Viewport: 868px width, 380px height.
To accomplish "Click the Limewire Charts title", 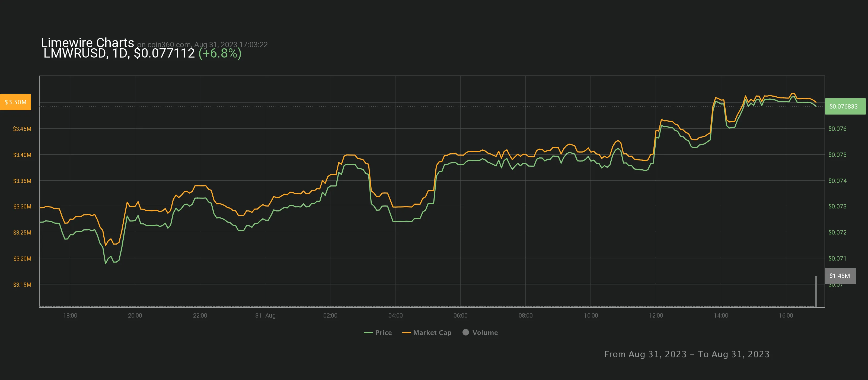I will [87, 43].
